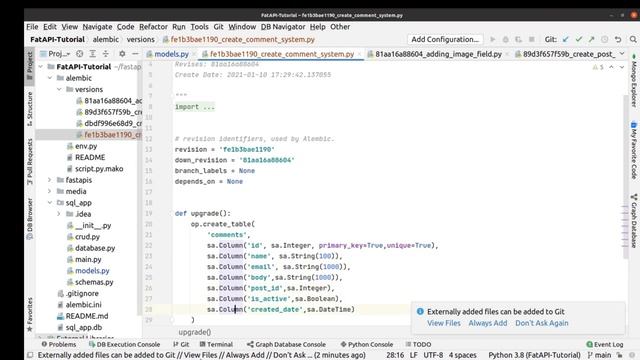Switch to 89d3f657f59b_create_post tab
Image resolution: width=640 pixels, height=360 pixels.
pyautogui.click(x=564, y=54)
